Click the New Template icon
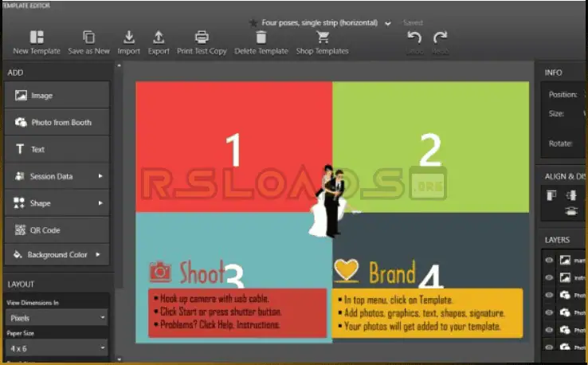The height and width of the screenshot is (365, 588). tap(37, 37)
